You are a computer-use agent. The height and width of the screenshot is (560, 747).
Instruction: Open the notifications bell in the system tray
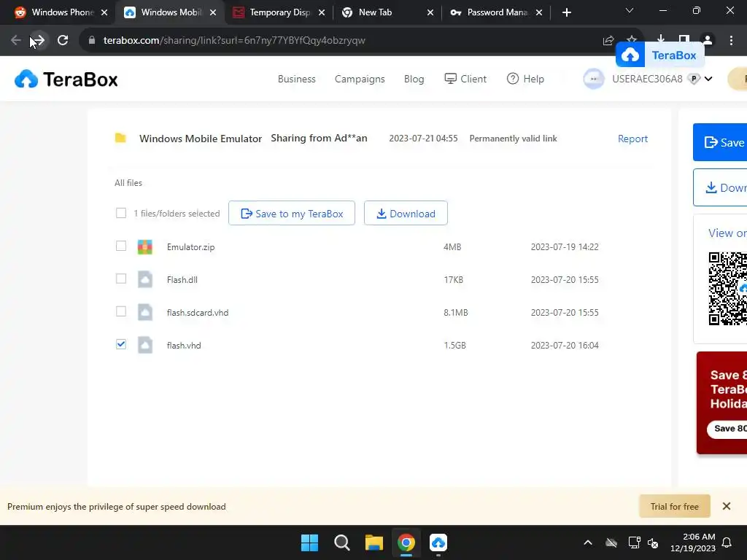tap(727, 542)
